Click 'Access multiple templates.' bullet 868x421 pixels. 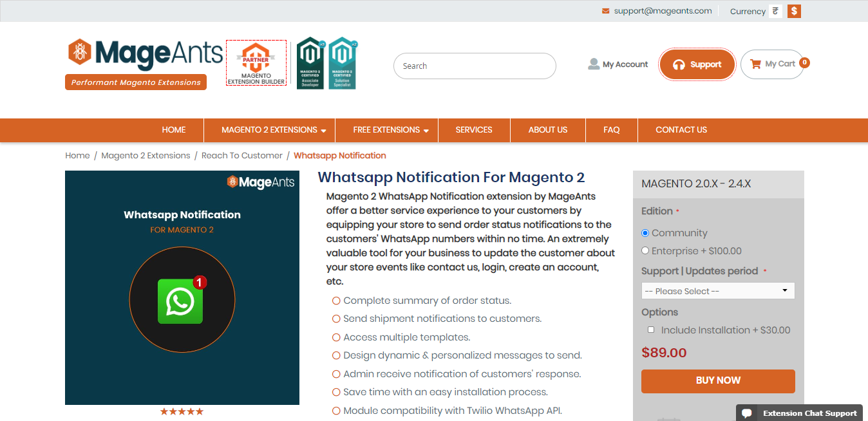tap(407, 337)
